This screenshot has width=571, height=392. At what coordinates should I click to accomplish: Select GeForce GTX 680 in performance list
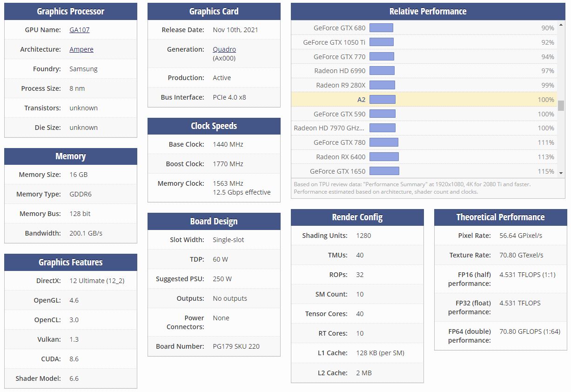(339, 28)
